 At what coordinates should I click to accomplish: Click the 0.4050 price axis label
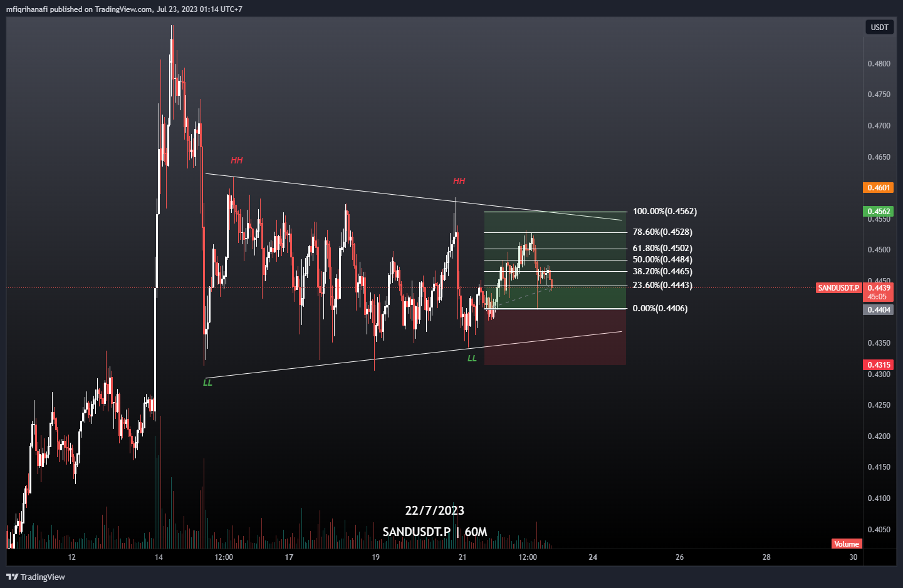pos(879,530)
